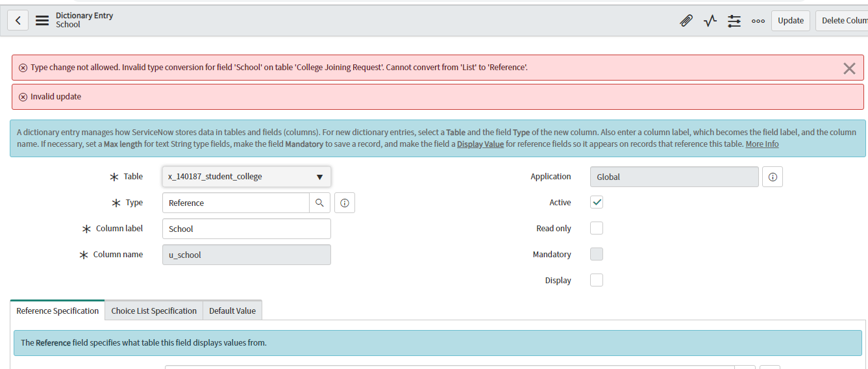
Task: Click the Update button
Action: point(790,20)
